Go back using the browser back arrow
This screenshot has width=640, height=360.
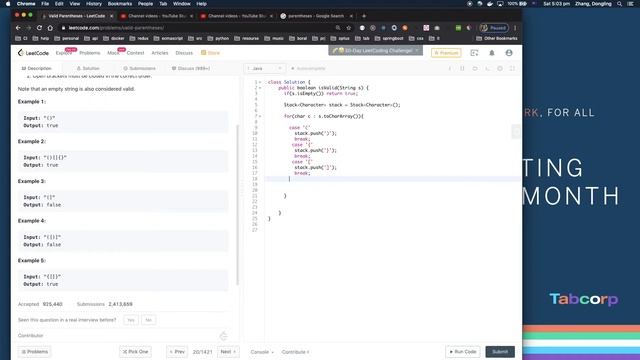coord(18,28)
